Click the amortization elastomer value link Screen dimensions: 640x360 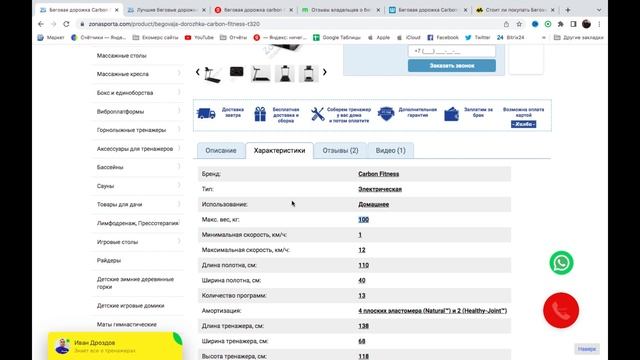[x=433, y=311]
